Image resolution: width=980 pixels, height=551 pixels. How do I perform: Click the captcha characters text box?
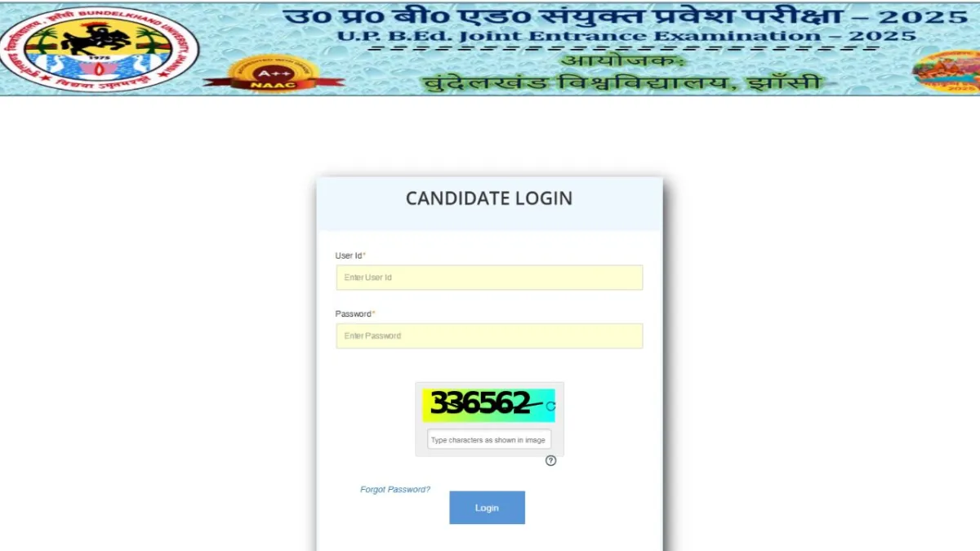click(489, 440)
